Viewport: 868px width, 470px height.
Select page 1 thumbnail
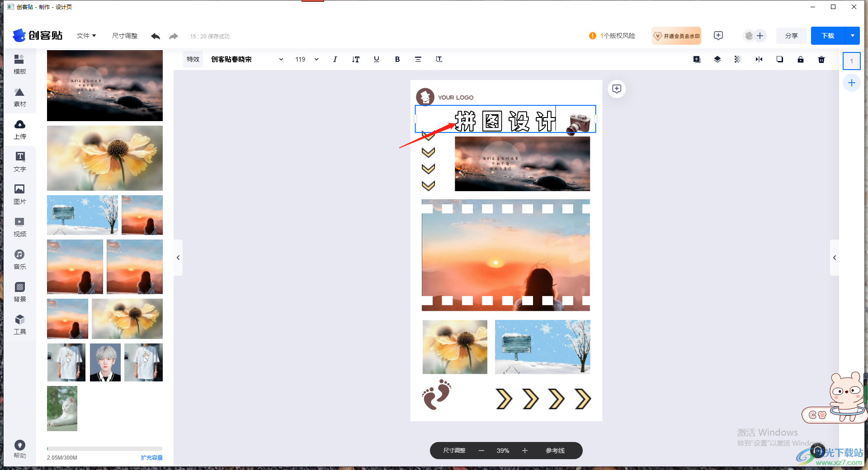click(852, 61)
